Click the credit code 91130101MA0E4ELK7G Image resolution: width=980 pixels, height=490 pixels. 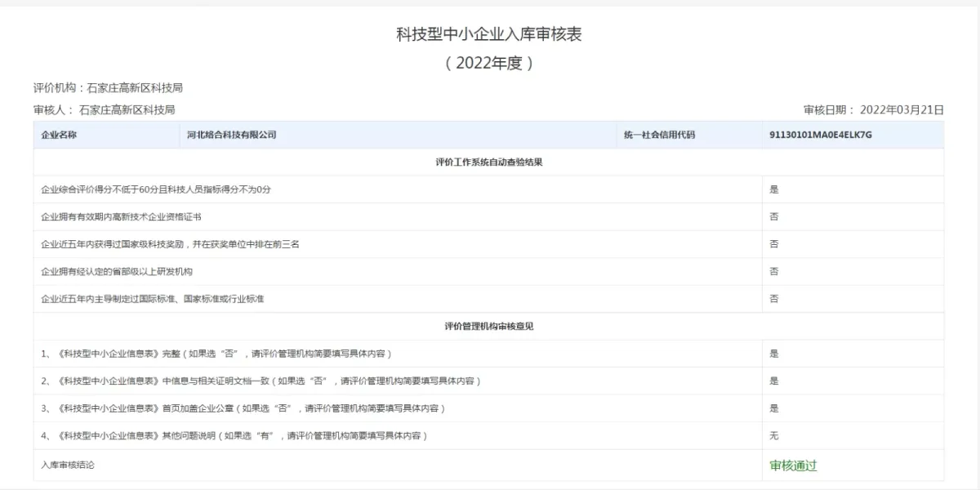(x=819, y=134)
